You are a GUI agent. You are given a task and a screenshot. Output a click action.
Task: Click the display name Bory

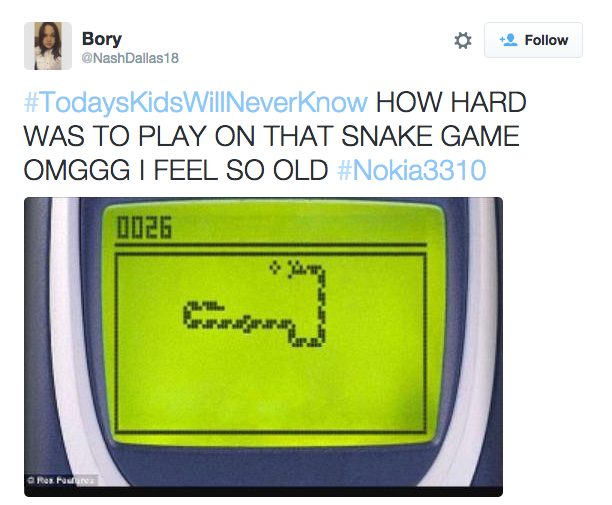[x=102, y=39]
